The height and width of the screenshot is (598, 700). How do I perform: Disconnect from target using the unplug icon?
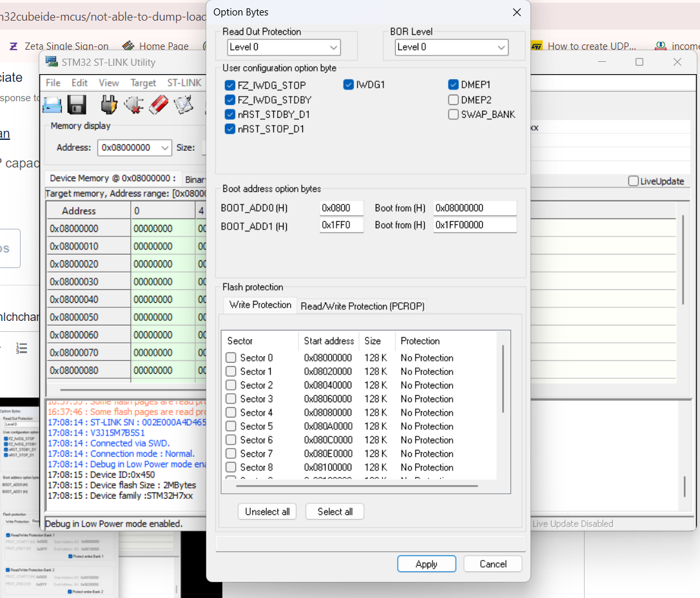133,104
